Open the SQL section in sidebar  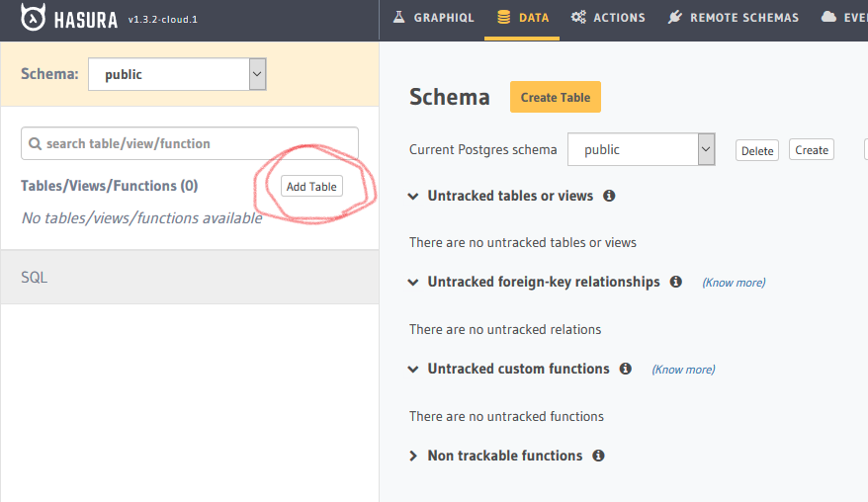tap(190, 277)
